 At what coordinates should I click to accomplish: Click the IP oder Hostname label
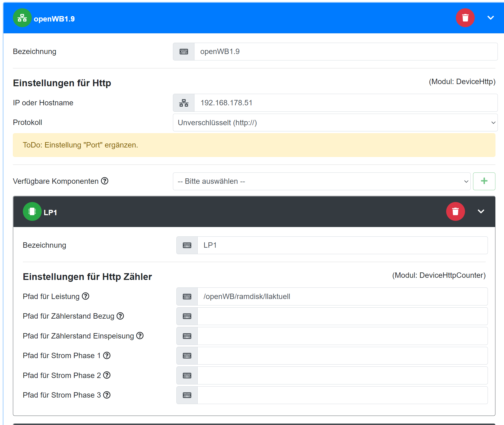[x=43, y=103]
